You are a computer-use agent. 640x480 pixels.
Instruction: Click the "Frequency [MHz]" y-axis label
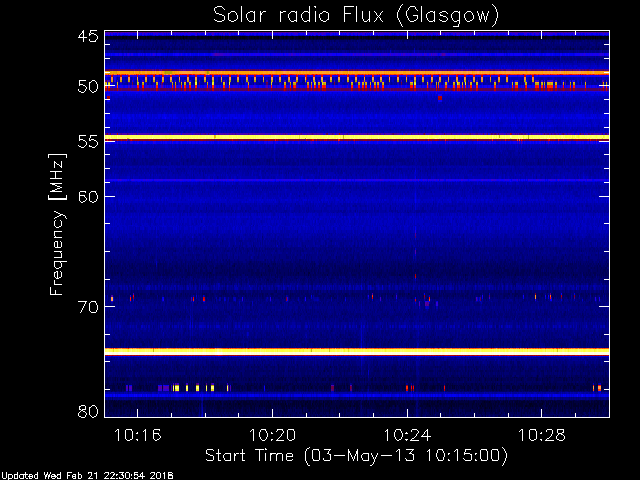[57, 223]
